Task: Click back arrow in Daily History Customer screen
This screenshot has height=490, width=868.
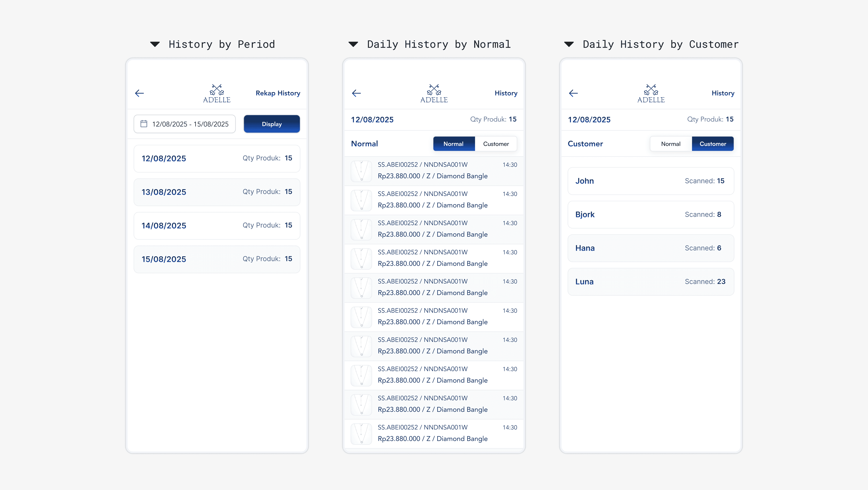Action: pos(574,93)
